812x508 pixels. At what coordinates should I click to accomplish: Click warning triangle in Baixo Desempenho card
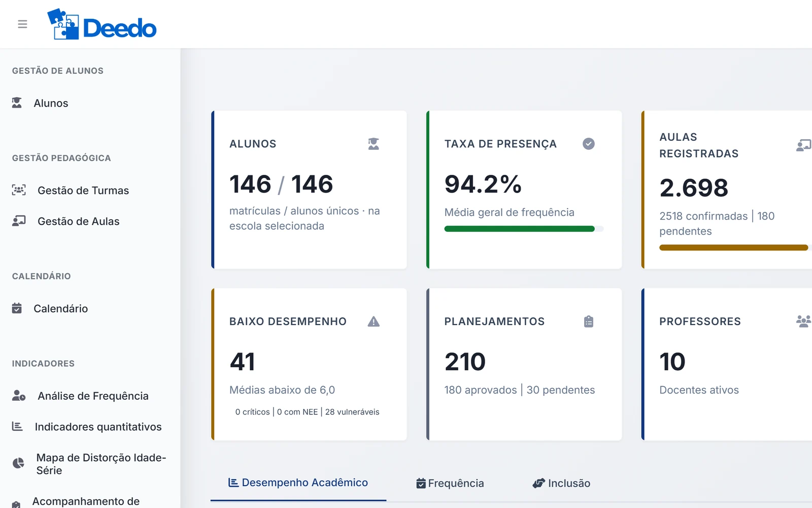point(374,322)
